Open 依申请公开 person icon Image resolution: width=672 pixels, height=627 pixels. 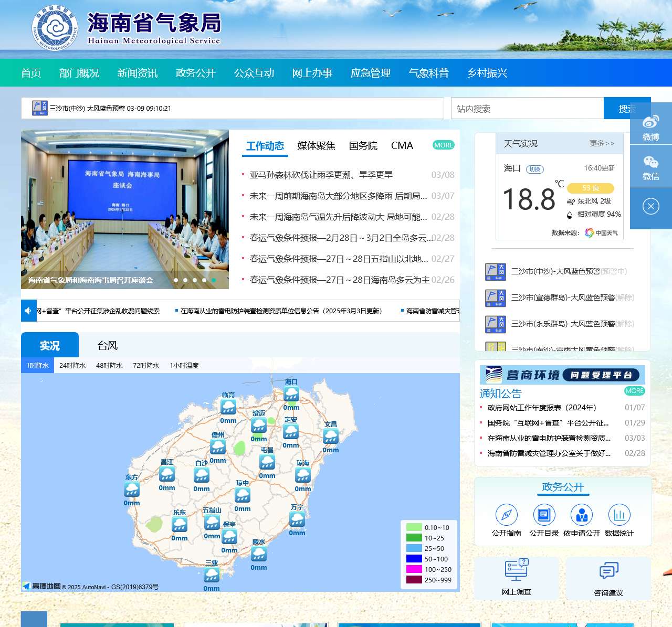[x=582, y=515]
